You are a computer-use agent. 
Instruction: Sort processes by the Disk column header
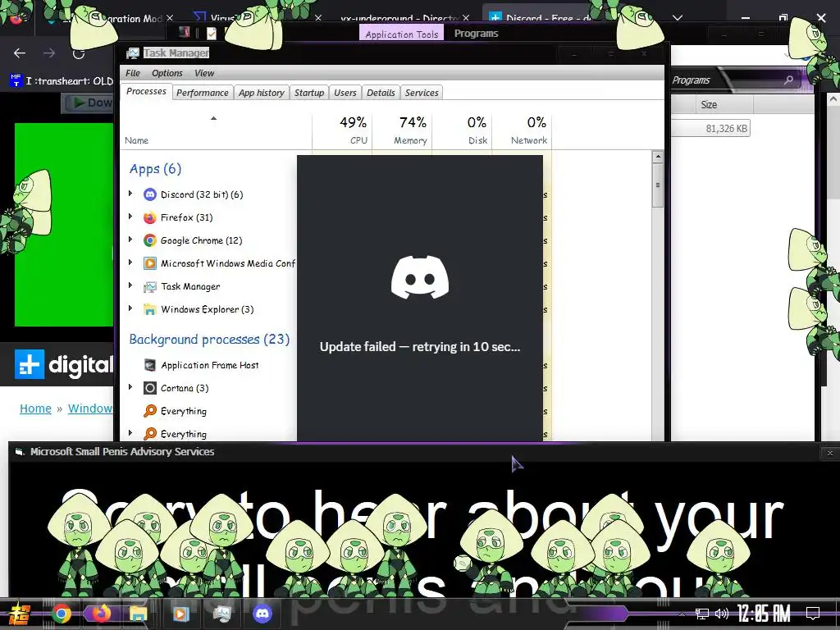463,130
